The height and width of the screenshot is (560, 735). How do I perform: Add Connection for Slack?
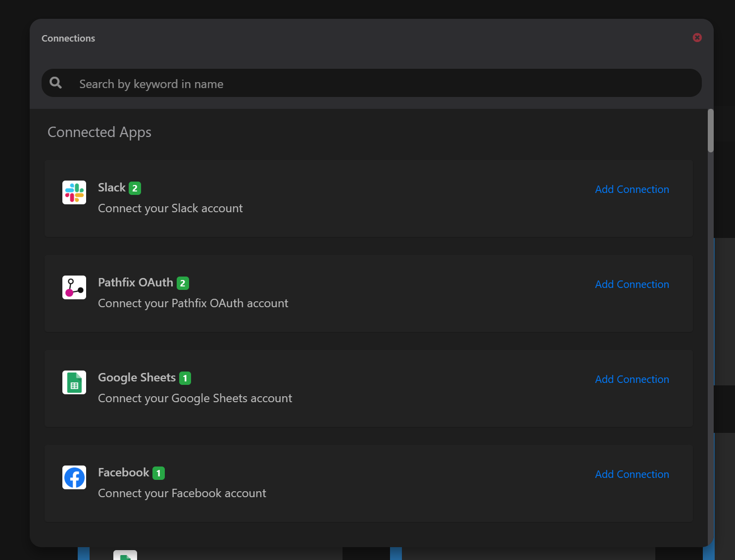coord(632,189)
